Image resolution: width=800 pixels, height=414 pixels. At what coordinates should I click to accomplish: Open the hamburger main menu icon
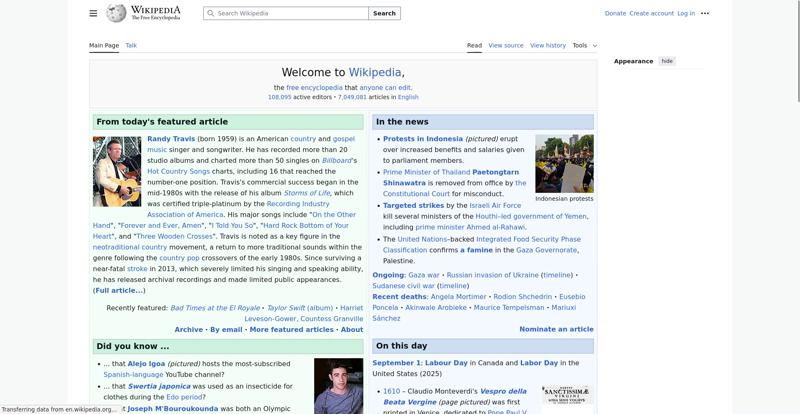[93, 13]
